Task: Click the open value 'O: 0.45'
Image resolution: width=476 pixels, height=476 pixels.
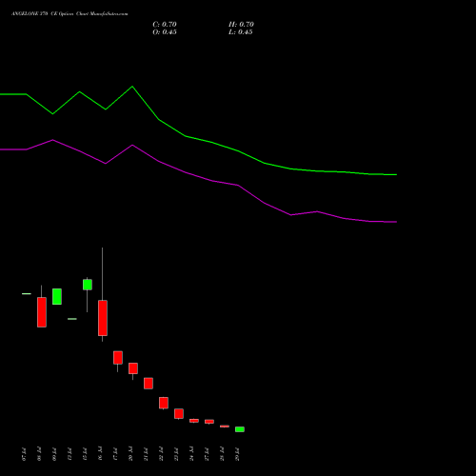Action: [165, 32]
